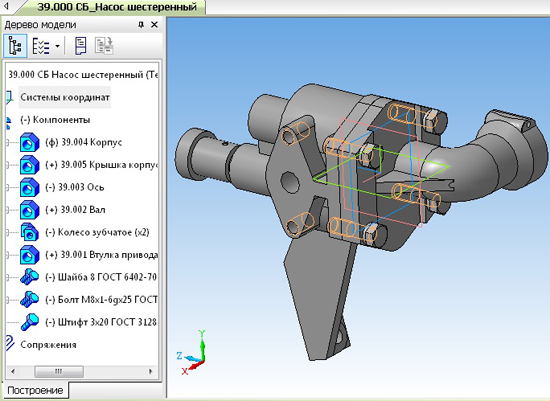Switch to the Построение bottom tab
550x401 pixels.
(35, 390)
